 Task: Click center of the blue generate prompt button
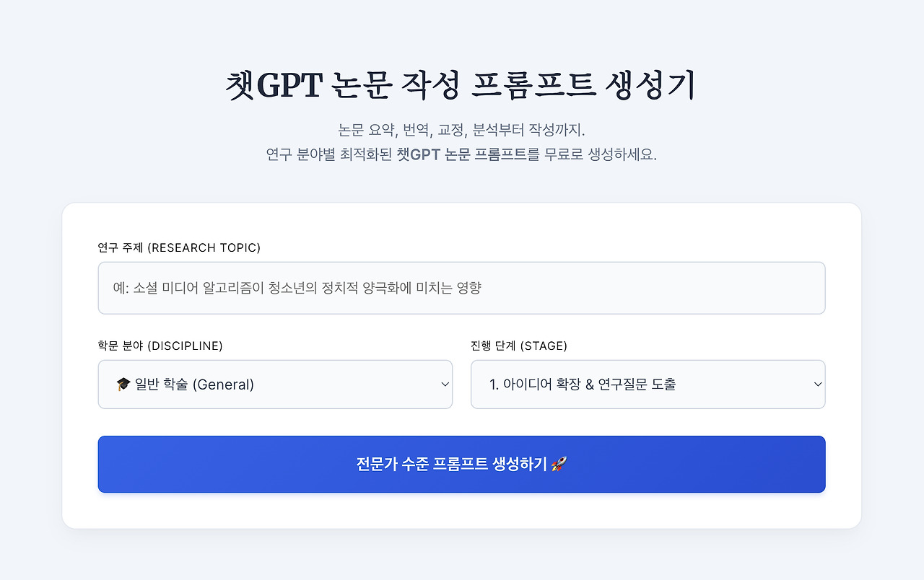tap(461, 464)
